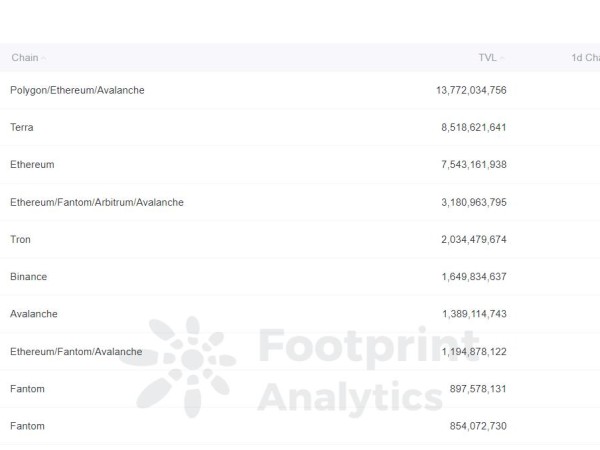The image size is (600, 450).
Task: Select the Ethereum chain cell
Action: [32, 165]
